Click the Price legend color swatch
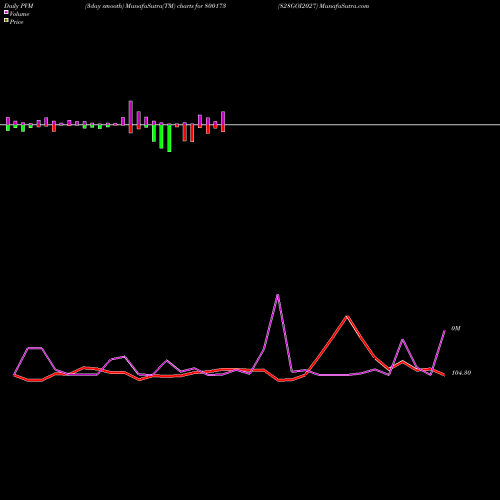The height and width of the screenshot is (500, 500). (6, 21)
